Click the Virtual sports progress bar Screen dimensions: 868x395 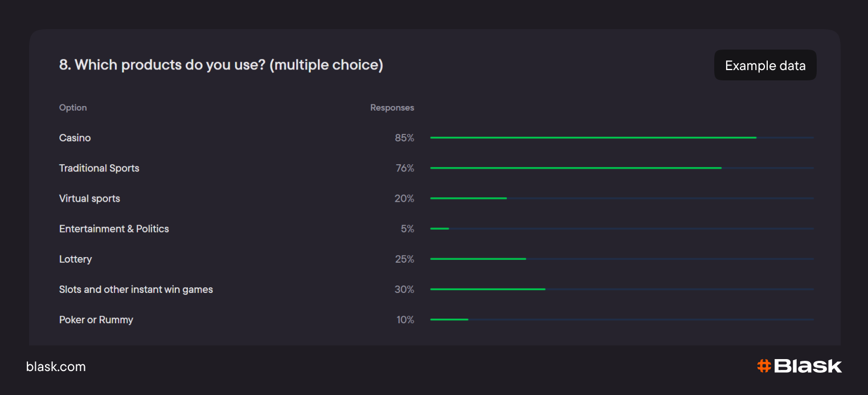click(468, 198)
